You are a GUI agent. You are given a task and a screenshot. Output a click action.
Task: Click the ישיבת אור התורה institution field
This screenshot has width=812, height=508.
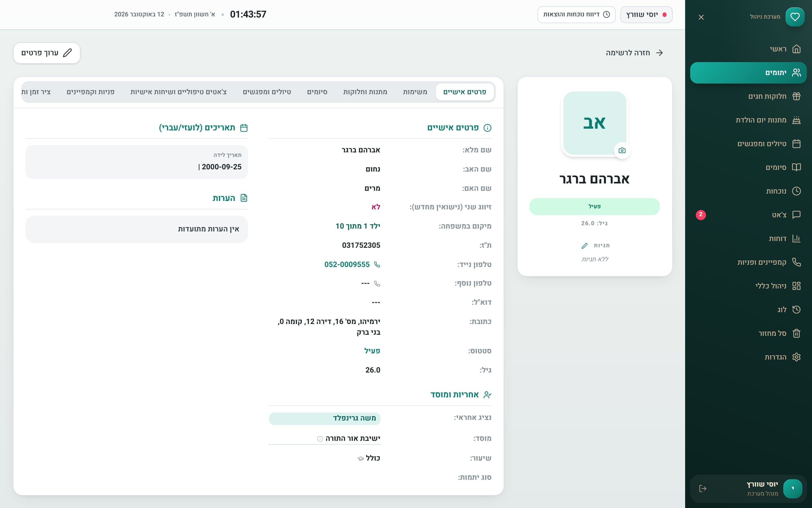tap(325, 439)
